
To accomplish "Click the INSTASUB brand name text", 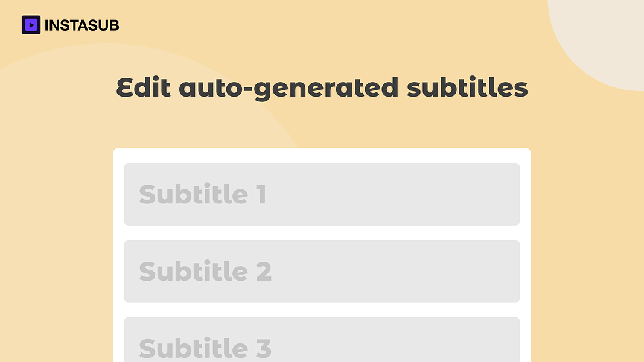I will point(81,25).
